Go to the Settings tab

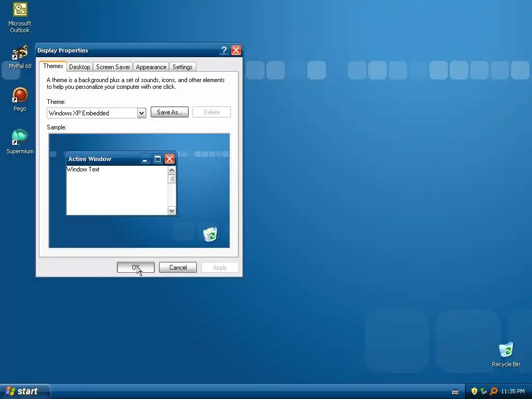pos(182,67)
